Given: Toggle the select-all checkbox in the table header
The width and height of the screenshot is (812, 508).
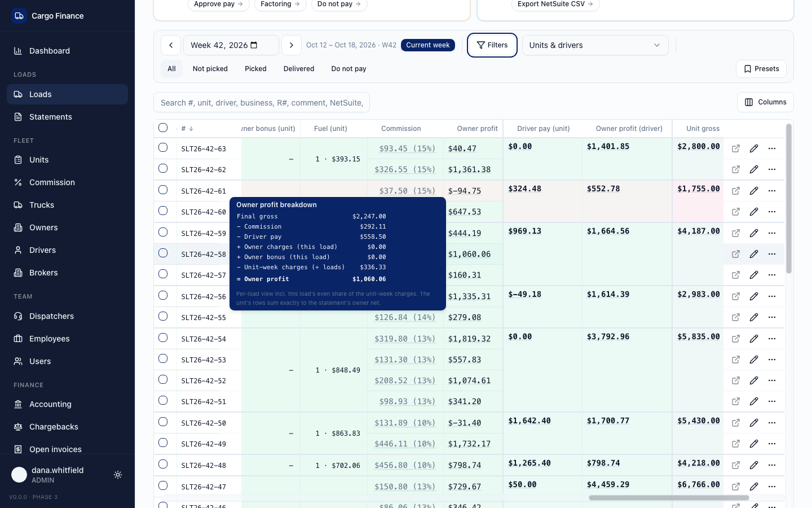Looking at the screenshot, I should tap(163, 128).
